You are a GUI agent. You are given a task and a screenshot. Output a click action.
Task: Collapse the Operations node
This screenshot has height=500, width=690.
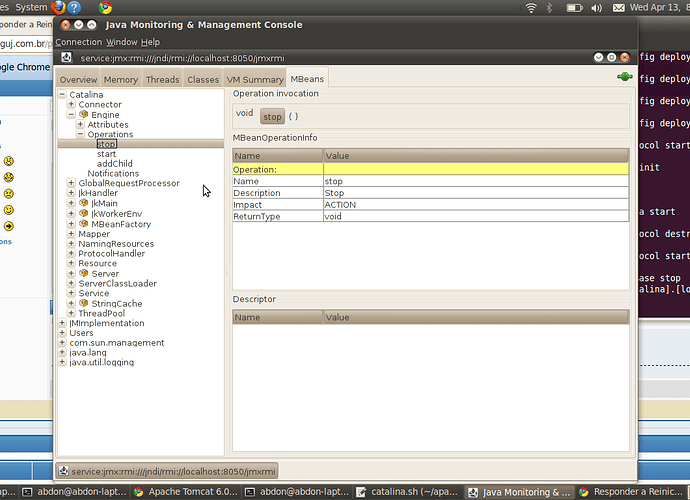[81, 134]
